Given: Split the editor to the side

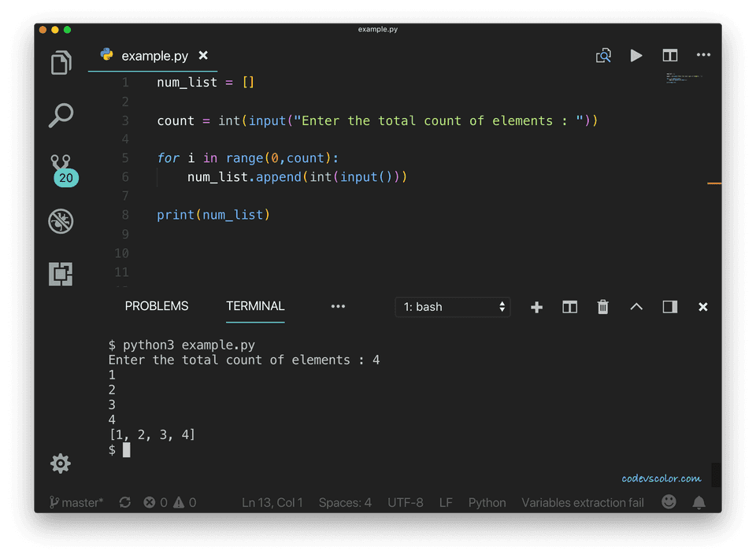Looking at the screenshot, I should [670, 55].
